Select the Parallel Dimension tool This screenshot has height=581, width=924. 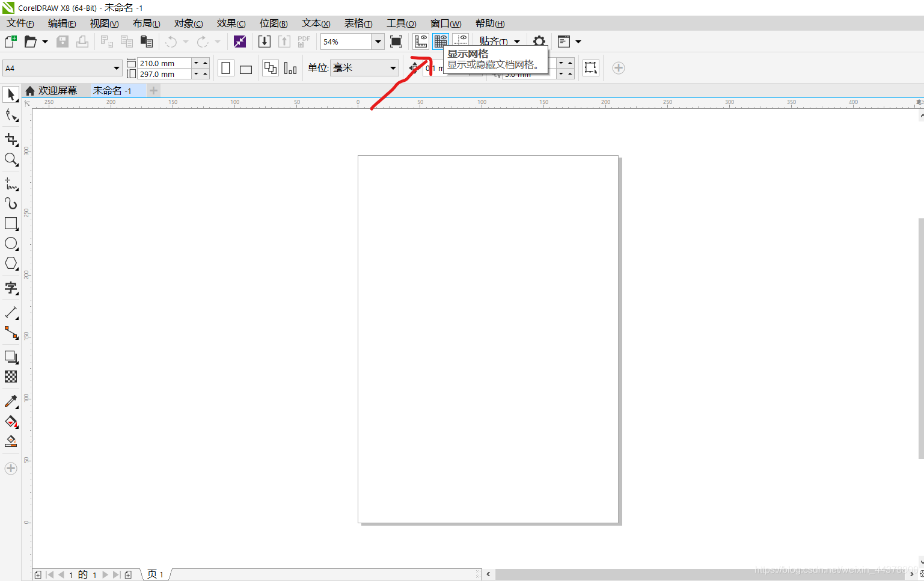point(11,313)
